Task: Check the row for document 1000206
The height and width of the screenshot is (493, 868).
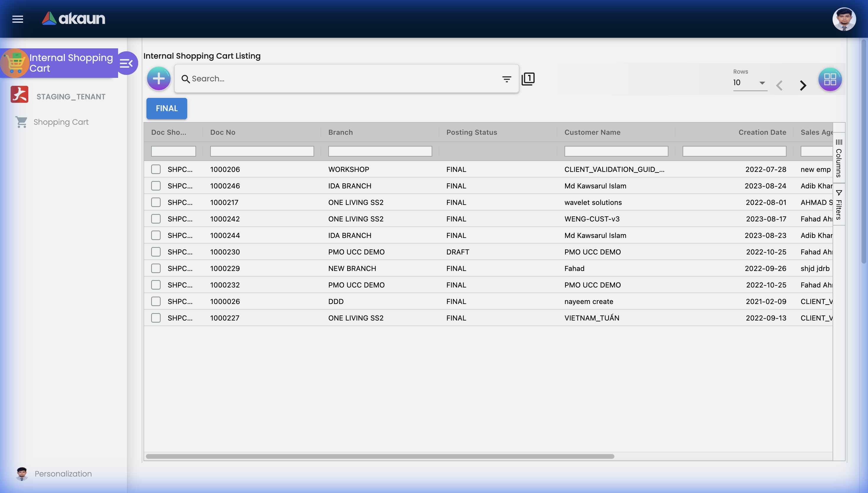Action: click(156, 169)
